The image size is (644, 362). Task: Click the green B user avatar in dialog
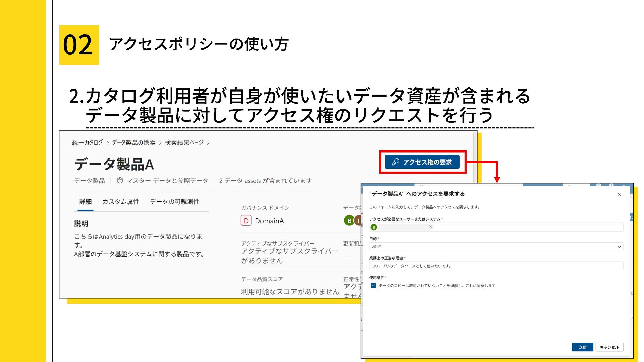(374, 227)
